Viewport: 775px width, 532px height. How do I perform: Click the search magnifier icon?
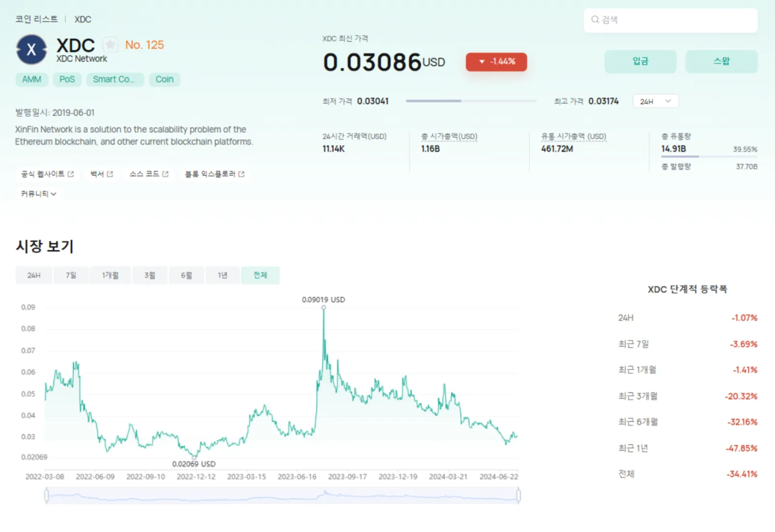[x=595, y=20]
